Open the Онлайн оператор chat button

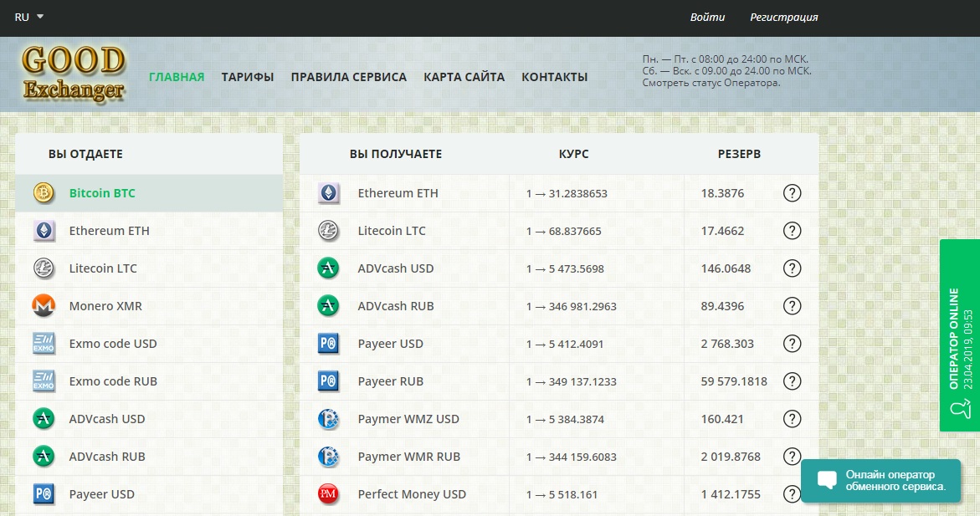click(880, 480)
